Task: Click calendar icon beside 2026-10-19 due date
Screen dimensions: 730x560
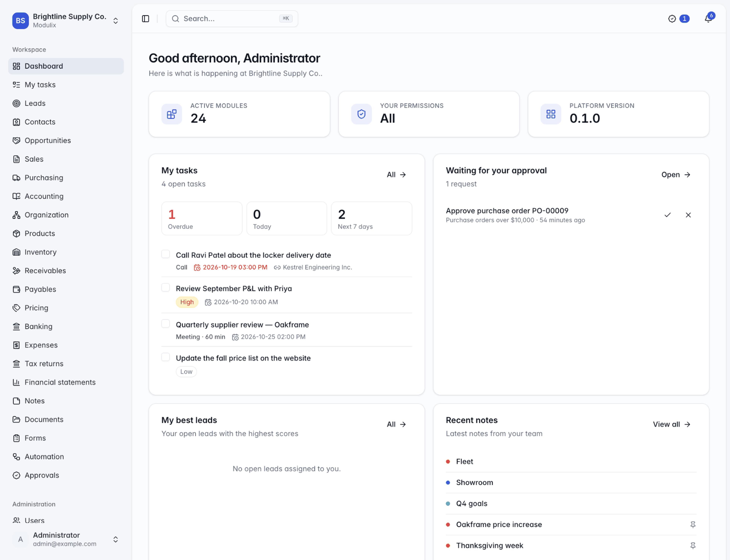Action: (x=197, y=267)
